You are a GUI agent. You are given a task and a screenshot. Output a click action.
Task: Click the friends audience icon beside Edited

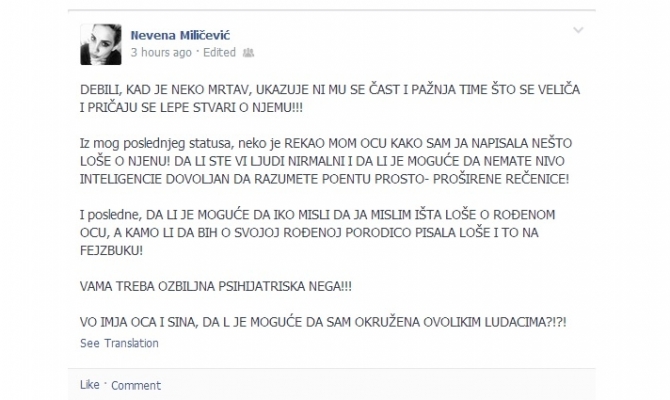coord(248,53)
